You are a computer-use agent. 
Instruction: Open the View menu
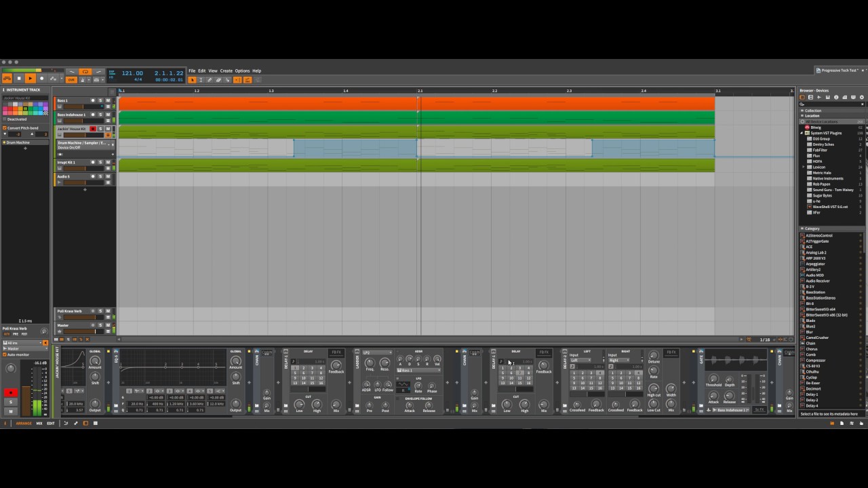point(213,70)
